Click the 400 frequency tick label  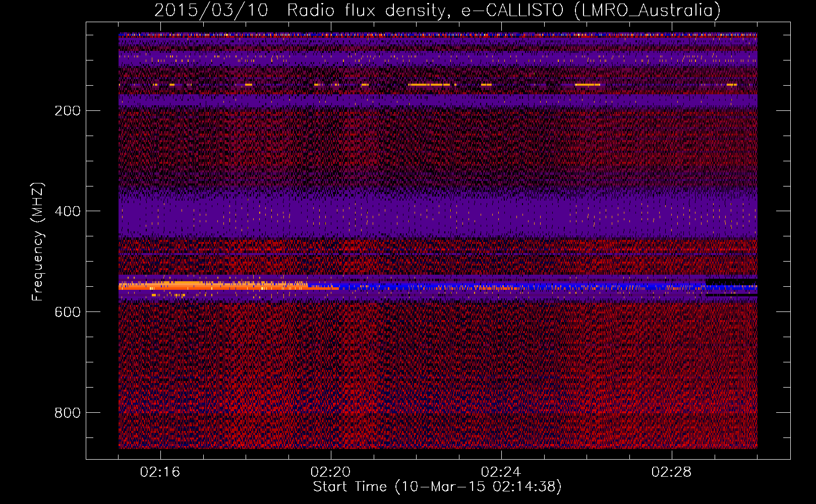(68, 211)
